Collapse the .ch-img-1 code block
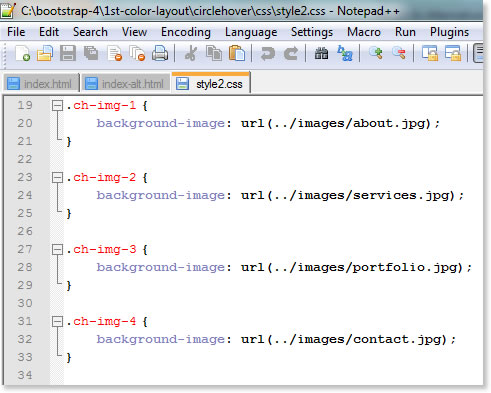The height and width of the screenshot is (393, 491). click(x=57, y=106)
